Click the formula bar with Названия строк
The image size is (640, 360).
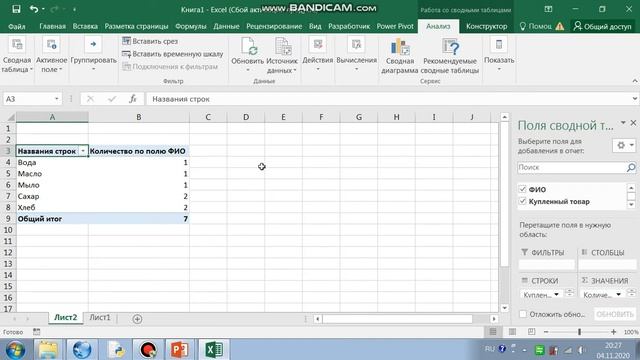[388, 99]
